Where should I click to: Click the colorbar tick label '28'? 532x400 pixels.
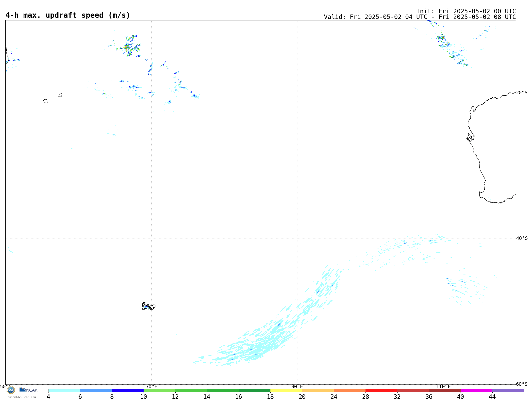pos(366,397)
